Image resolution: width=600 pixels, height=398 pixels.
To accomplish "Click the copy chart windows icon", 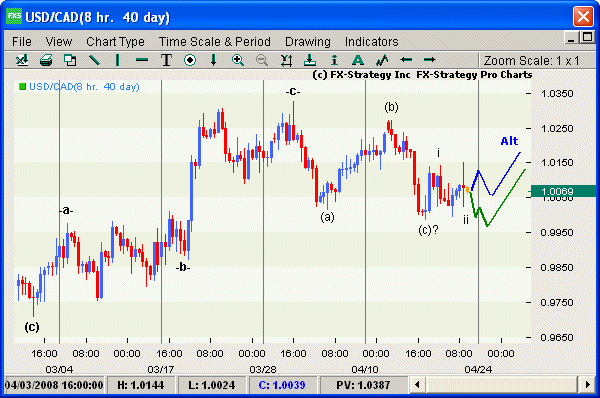I will [70, 60].
